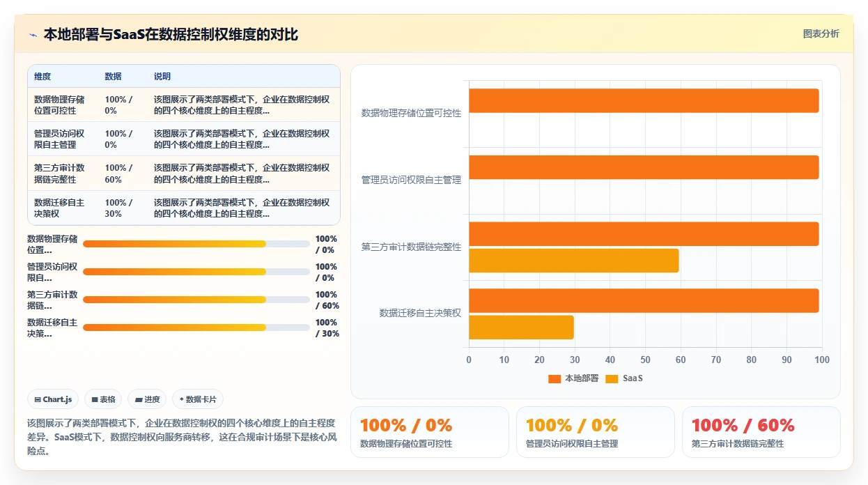
Task: Select the 进度 tag chip
Action: click(x=147, y=399)
